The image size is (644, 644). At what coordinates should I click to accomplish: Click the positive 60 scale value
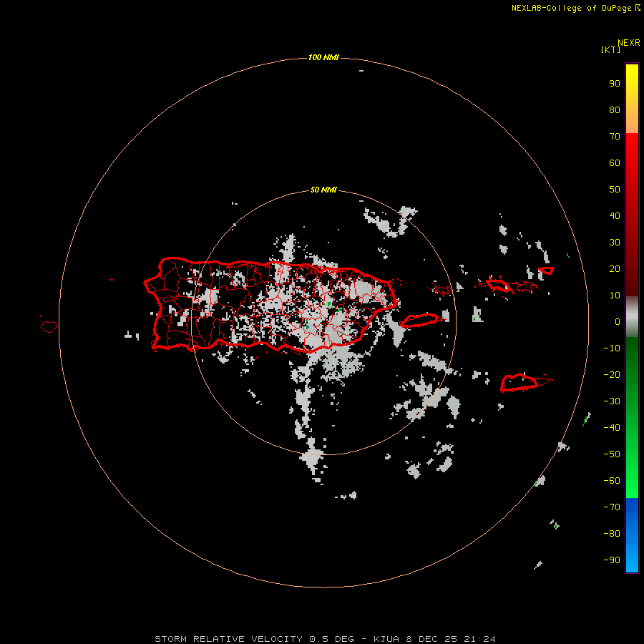(615, 162)
